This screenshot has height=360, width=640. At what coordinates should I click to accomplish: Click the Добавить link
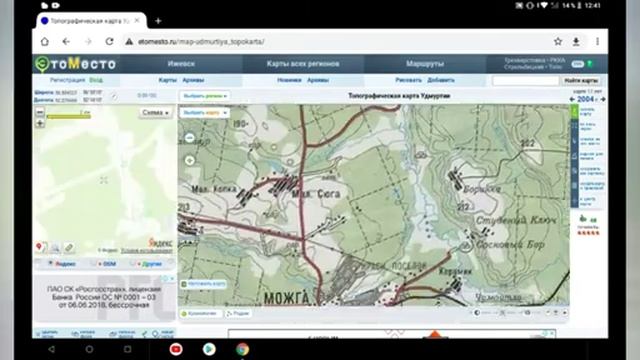point(441,80)
